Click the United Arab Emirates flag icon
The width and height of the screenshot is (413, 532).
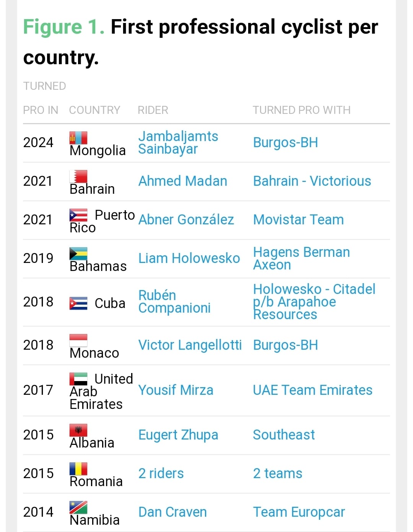click(78, 379)
